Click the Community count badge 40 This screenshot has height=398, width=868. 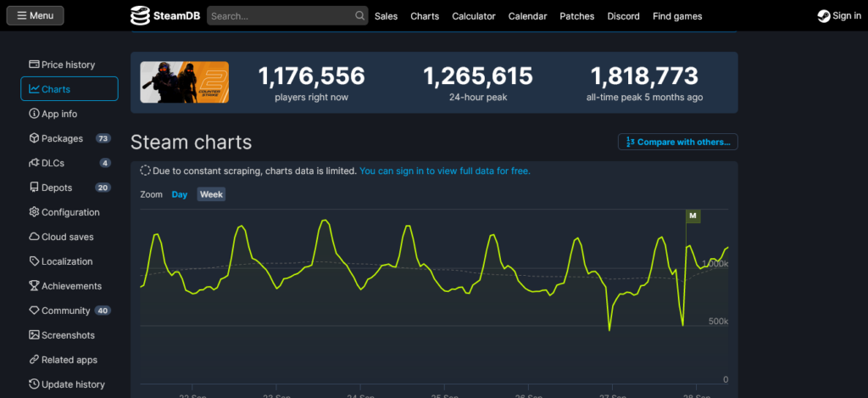(103, 311)
